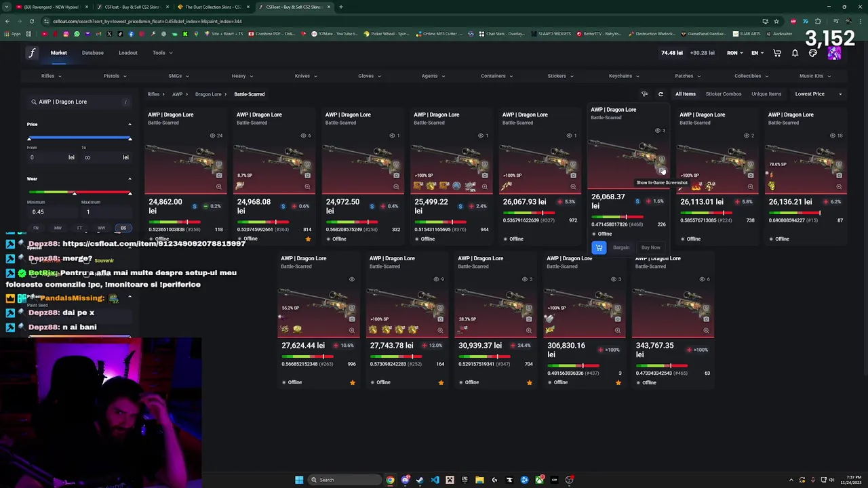Screen dimensions: 868x488
Task: Click the CSFloat logo icon
Action: click(x=31, y=53)
